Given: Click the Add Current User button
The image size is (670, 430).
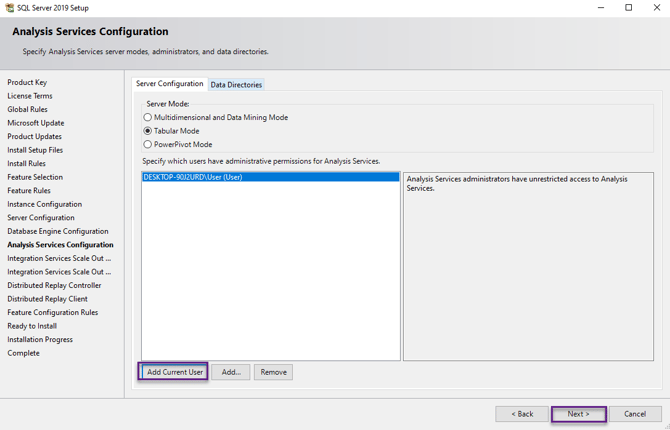Looking at the screenshot, I should coord(174,372).
